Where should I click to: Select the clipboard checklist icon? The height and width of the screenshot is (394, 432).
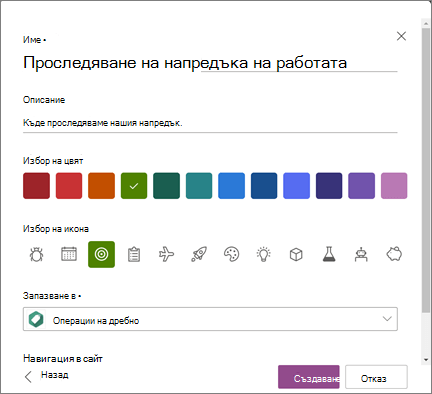(134, 254)
